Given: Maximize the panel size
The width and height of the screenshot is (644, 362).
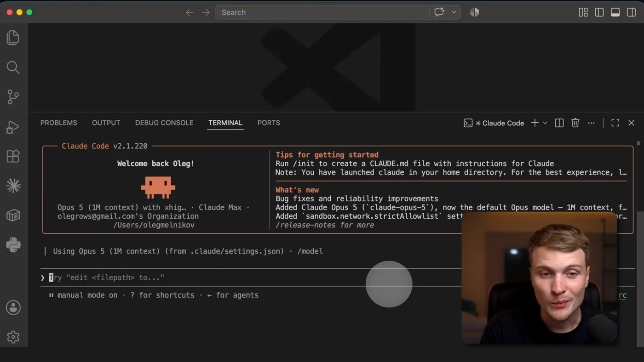Looking at the screenshot, I should [615, 123].
